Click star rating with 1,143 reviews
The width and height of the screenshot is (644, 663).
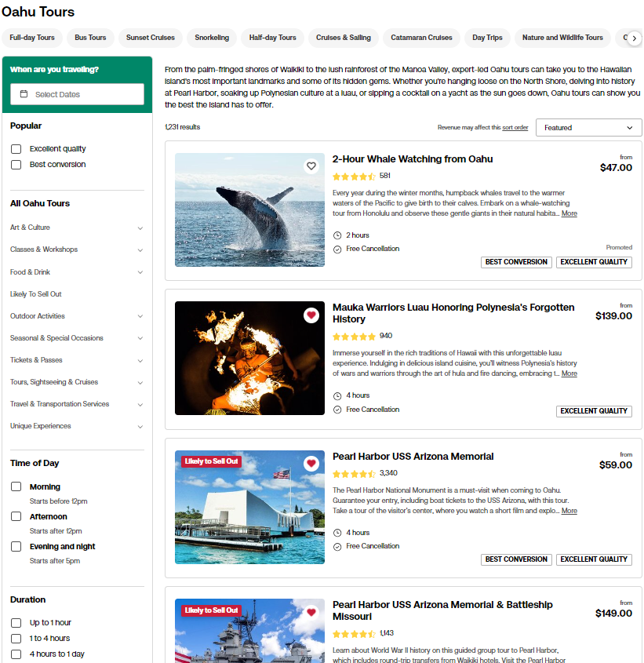[x=354, y=634]
